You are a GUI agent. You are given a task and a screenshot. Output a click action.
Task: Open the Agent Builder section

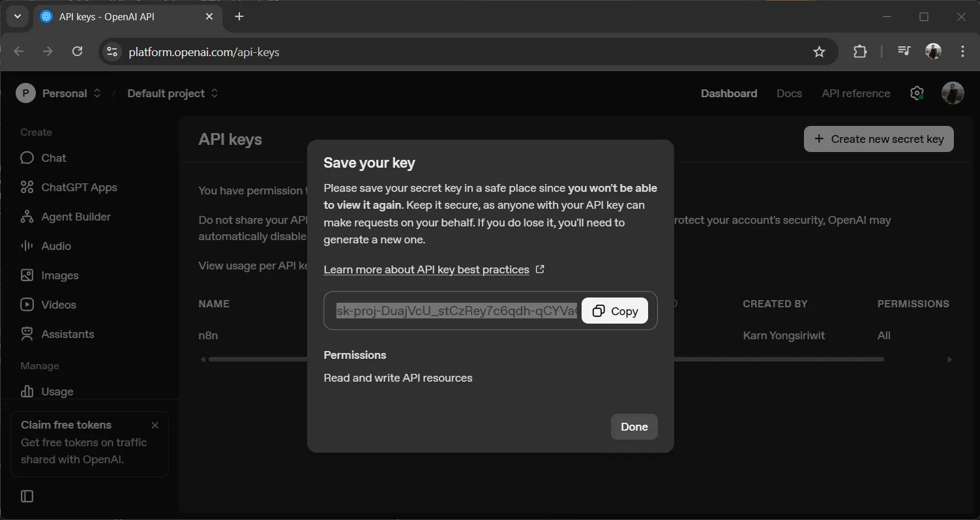point(27,217)
